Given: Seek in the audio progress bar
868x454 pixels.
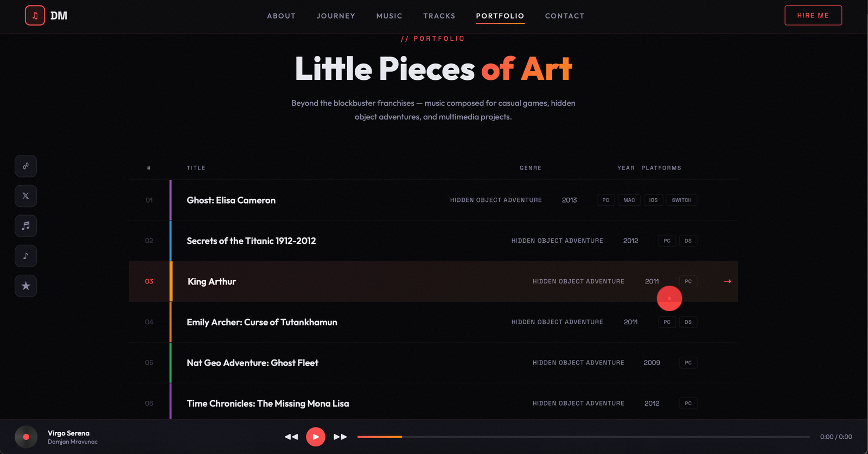Looking at the screenshot, I should [583, 437].
